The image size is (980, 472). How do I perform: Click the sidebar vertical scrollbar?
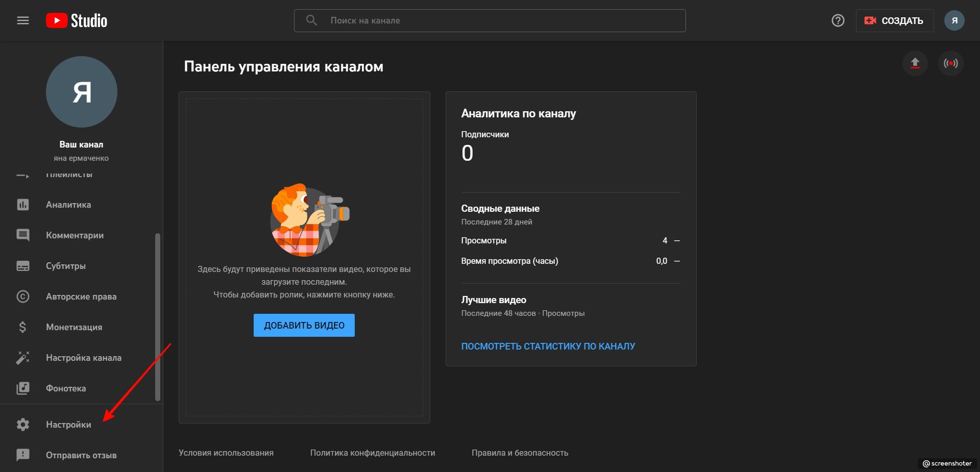[x=158, y=316]
